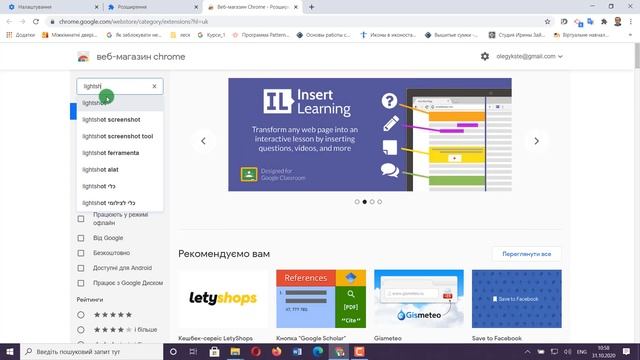Open the notification center icon
This screenshot has height=360, width=640.
pyautogui.click(x=627, y=351)
